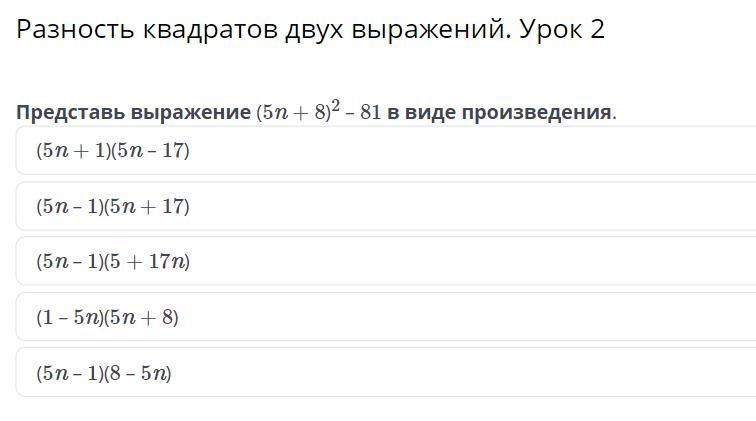
Task: Select answer (5n + 1)(5n – 17)
Action: click(112, 151)
